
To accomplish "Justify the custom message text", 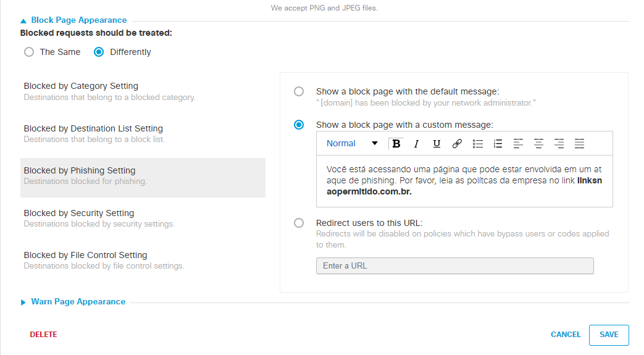I will coord(579,144).
